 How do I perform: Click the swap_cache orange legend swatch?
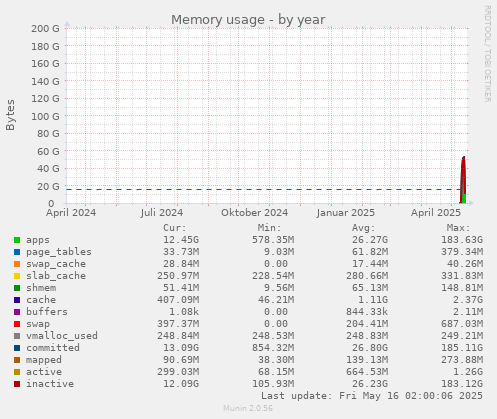[17, 264]
